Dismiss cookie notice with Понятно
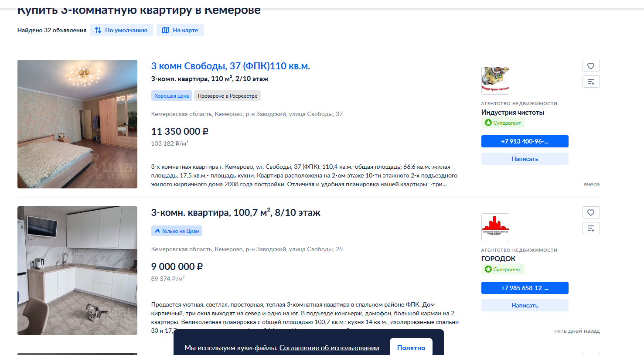 [411, 347]
